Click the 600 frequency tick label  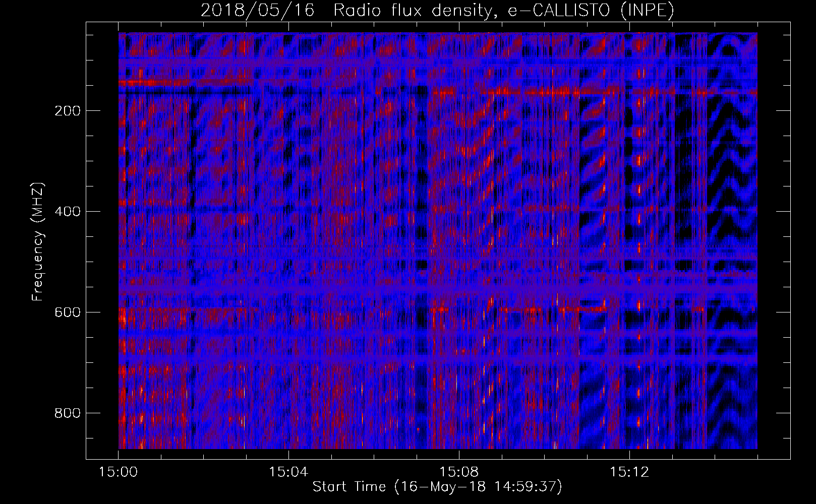point(68,312)
